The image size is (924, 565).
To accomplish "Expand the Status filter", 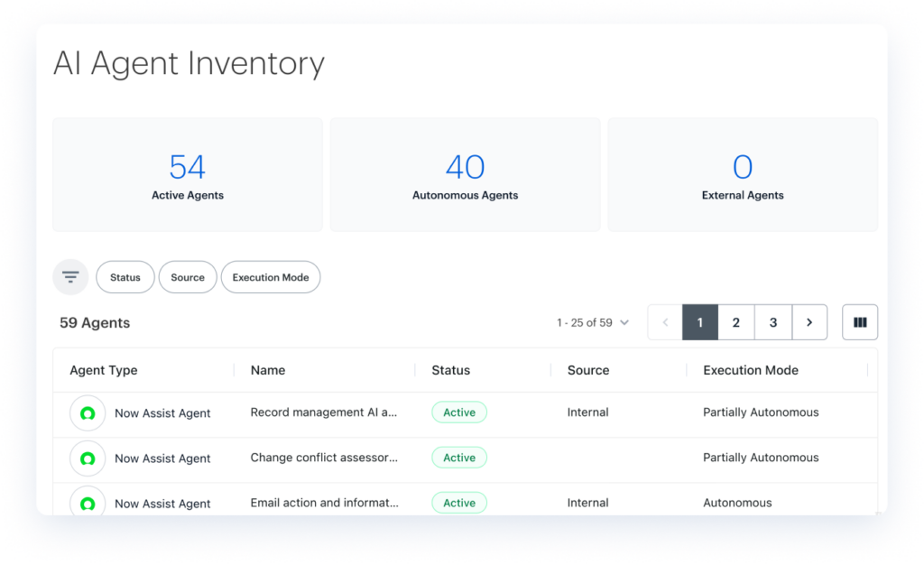I will tap(125, 277).
